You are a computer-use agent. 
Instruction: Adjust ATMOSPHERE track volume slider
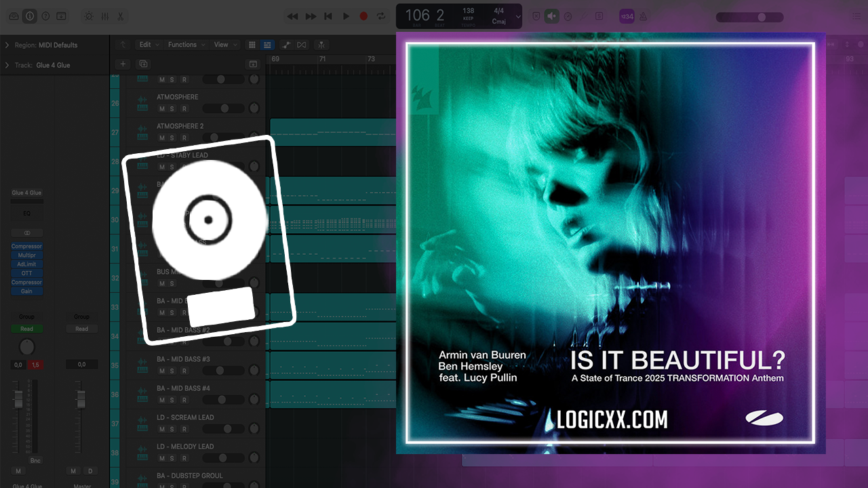coord(222,108)
